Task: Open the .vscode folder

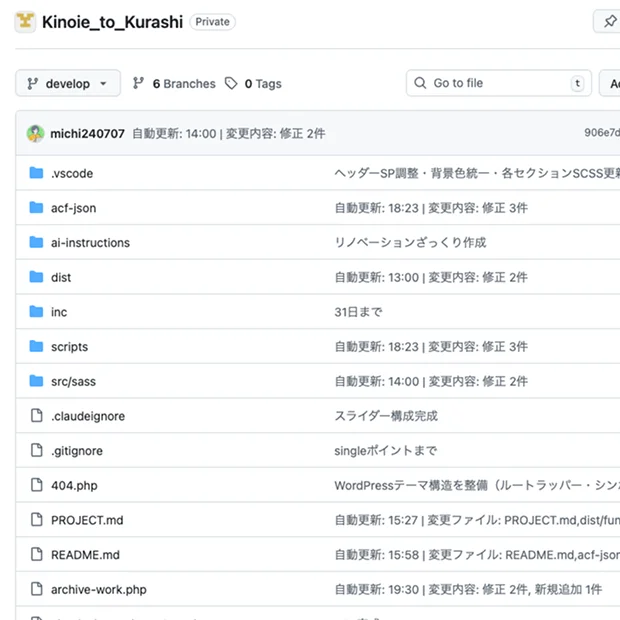Action: [72, 173]
